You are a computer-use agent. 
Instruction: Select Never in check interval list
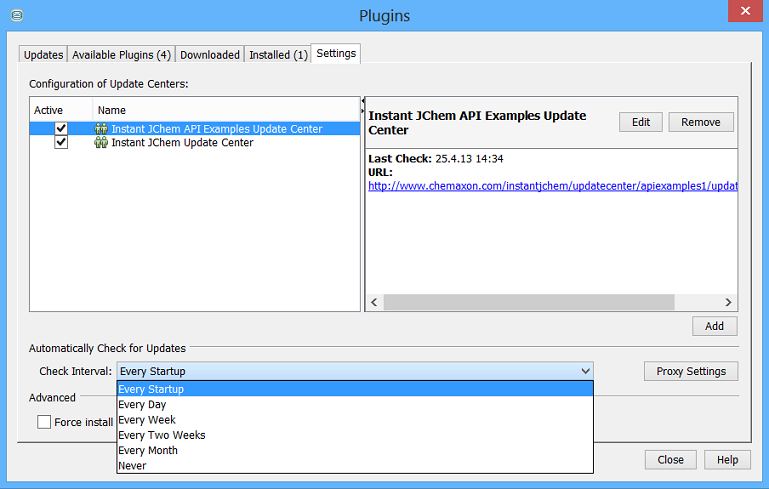point(132,465)
